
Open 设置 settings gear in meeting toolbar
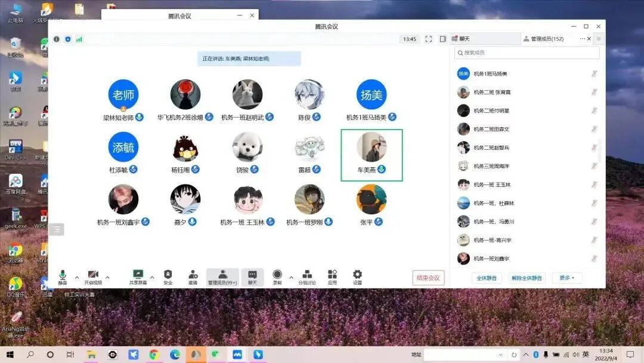[x=357, y=277]
